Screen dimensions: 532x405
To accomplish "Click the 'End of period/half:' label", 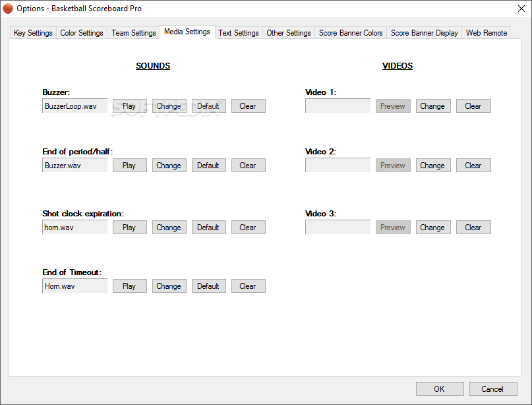I will tap(77, 152).
